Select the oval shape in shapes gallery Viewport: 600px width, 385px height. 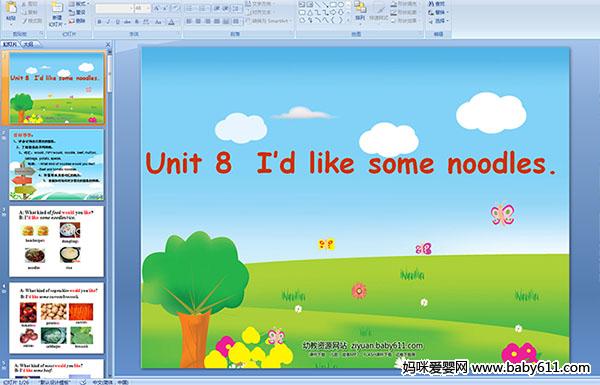coord(341,4)
